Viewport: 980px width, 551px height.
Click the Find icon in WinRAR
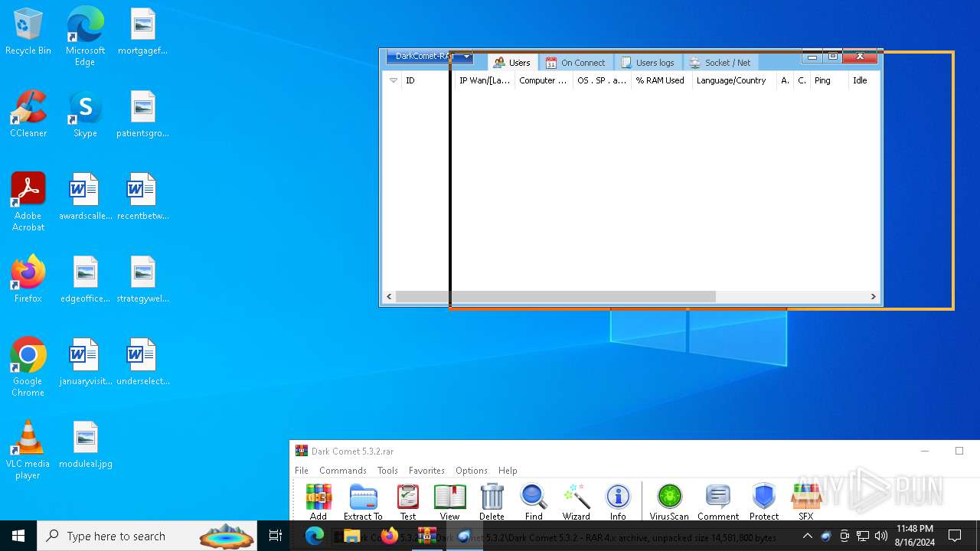click(534, 502)
